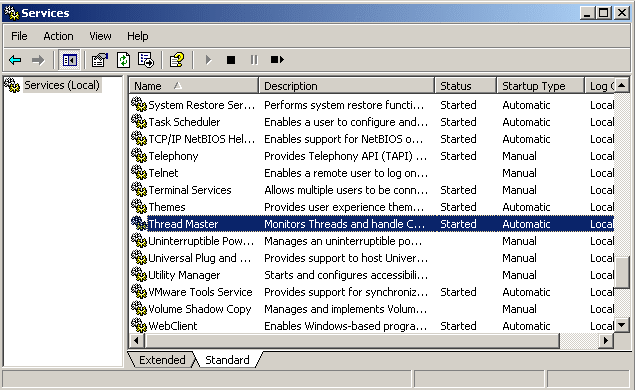Image resolution: width=635 pixels, height=390 pixels.
Task: Open the Action menu
Action: (58, 36)
